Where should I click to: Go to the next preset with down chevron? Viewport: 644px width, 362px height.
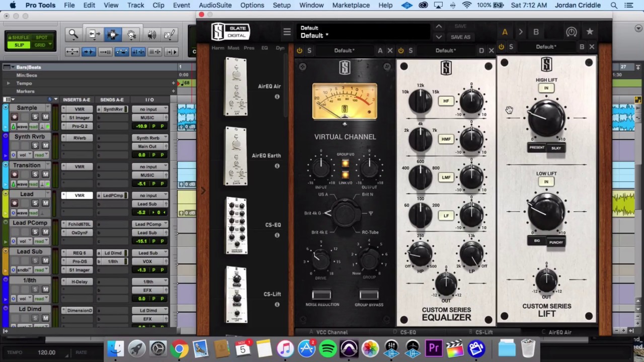click(x=439, y=37)
